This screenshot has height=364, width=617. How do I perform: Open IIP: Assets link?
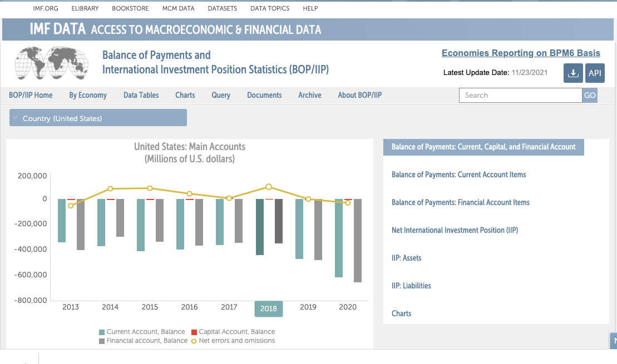[407, 258]
